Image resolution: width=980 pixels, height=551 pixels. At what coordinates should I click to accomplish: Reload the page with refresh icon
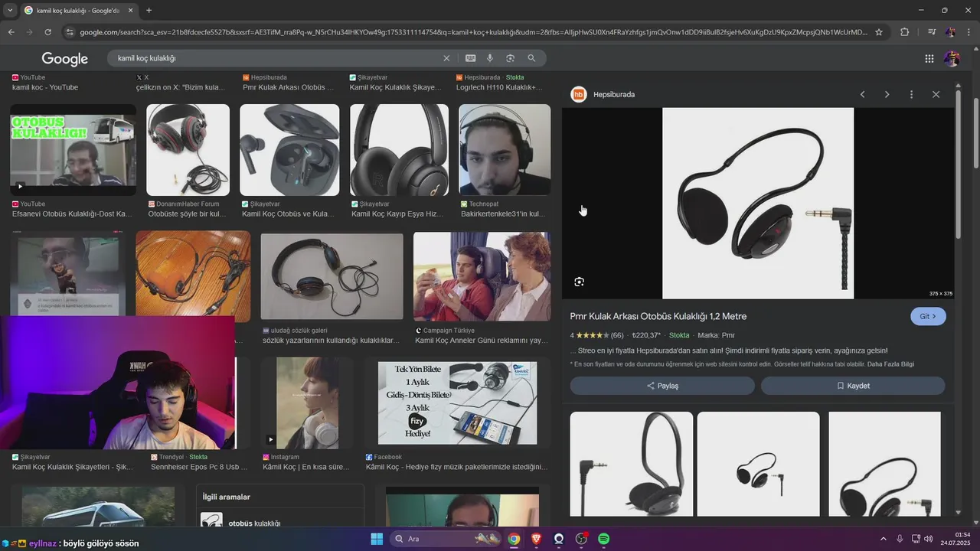pos(47,32)
